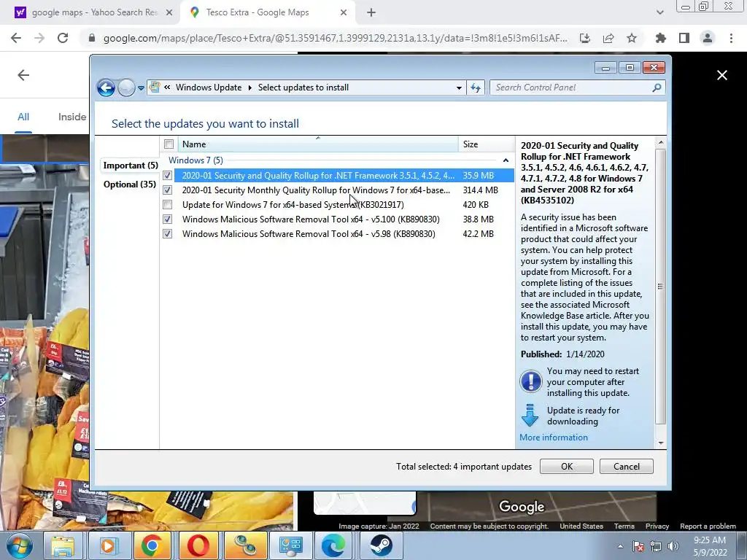747x560 pixels.
Task: Expand the address bar history dropdown
Action: tap(459, 87)
